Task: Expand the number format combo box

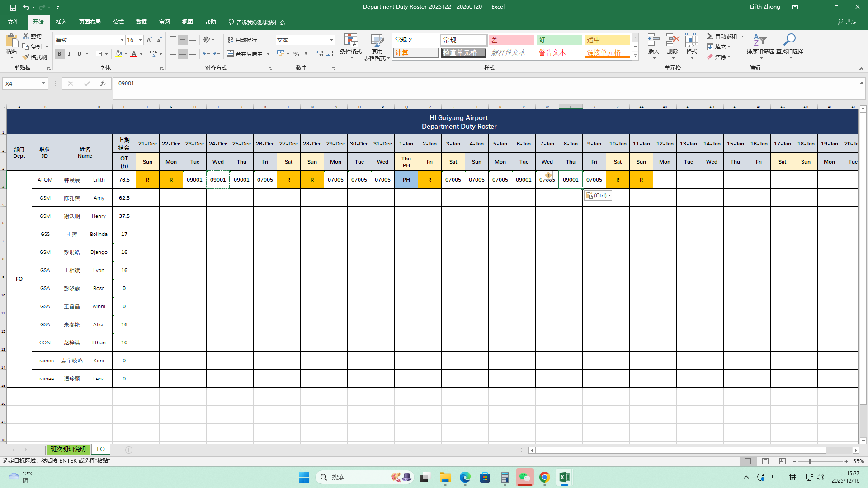Action: (331, 40)
